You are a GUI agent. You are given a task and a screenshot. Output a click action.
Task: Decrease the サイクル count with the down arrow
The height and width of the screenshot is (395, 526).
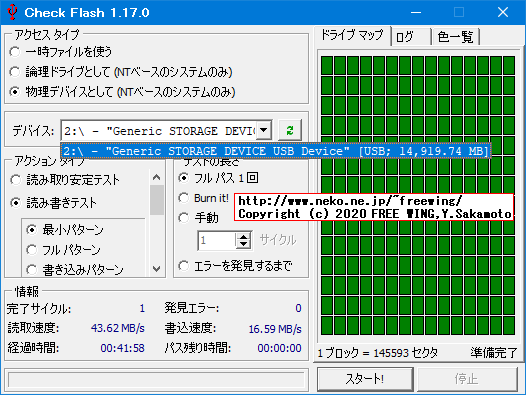click(x=244, y=244)
